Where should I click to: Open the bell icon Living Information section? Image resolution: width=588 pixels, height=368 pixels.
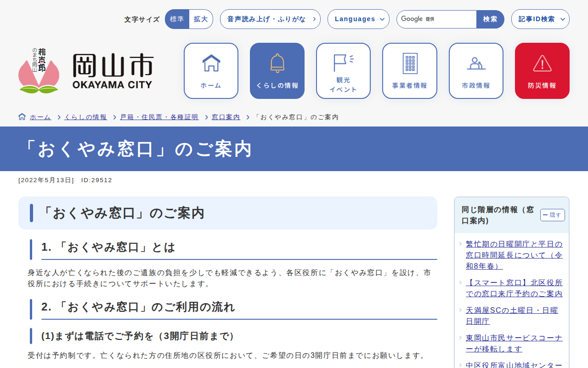click(x=277, y=63)
